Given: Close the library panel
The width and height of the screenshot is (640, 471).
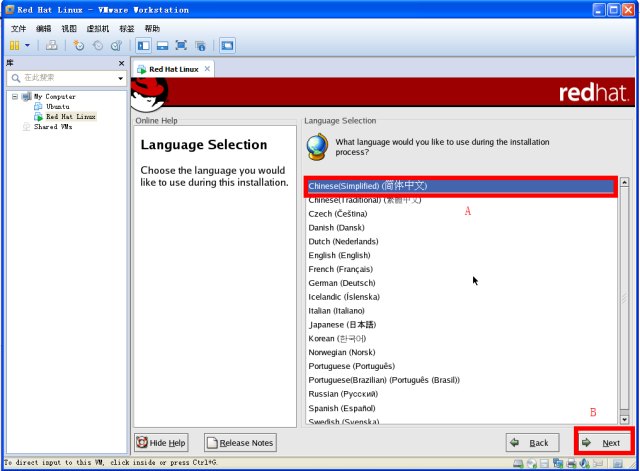Looking at the screenshot, I should (121, 63).
